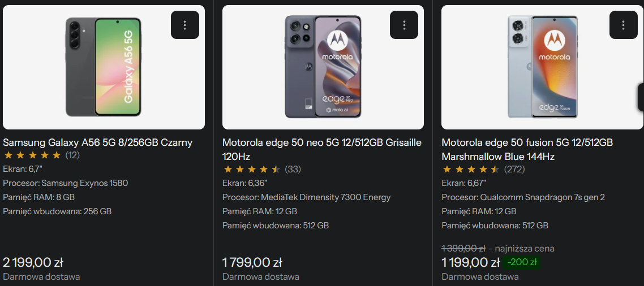Click the green -200 zł discount badge

[522, 262]
